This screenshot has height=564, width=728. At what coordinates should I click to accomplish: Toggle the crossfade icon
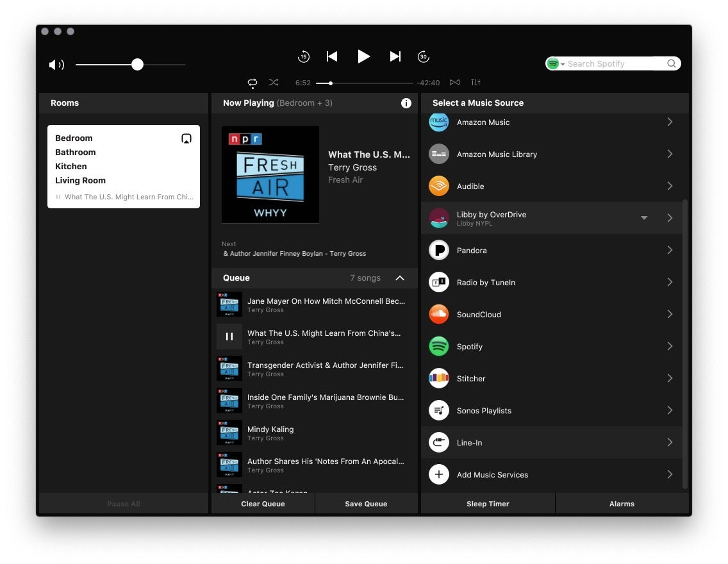click(x=454, y=82)
